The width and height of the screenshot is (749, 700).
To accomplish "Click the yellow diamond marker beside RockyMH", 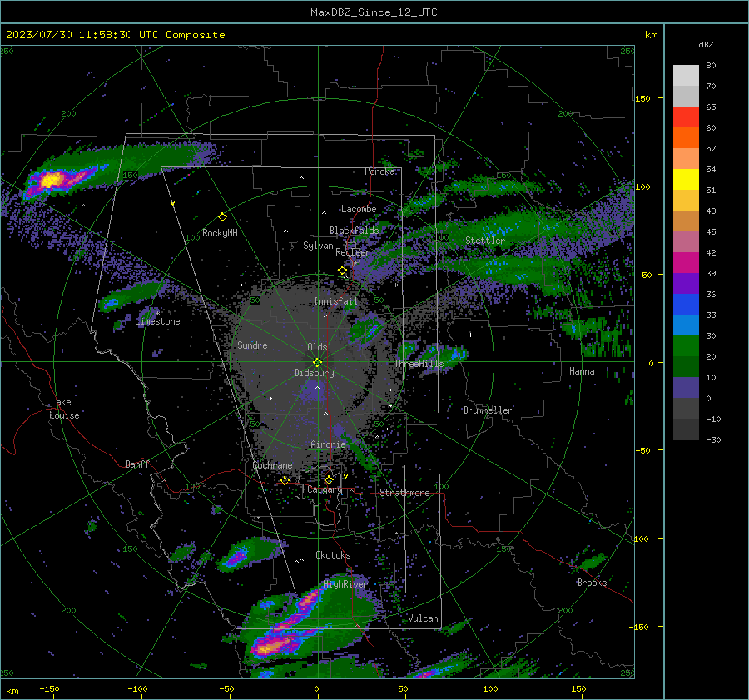I will 222,217.
